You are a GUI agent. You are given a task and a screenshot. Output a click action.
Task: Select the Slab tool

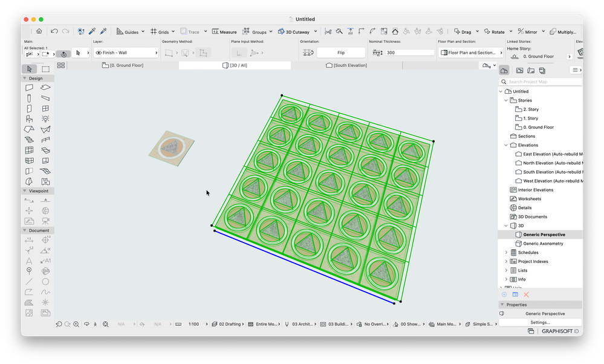tap(45, 88)
